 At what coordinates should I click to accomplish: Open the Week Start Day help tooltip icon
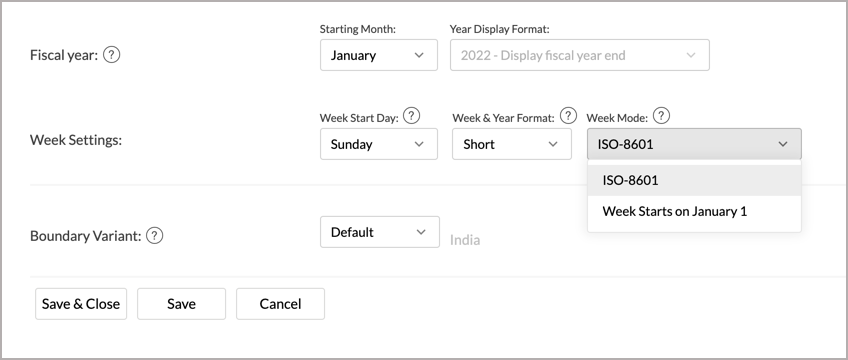pyautogui.click(x=412, y=115)
